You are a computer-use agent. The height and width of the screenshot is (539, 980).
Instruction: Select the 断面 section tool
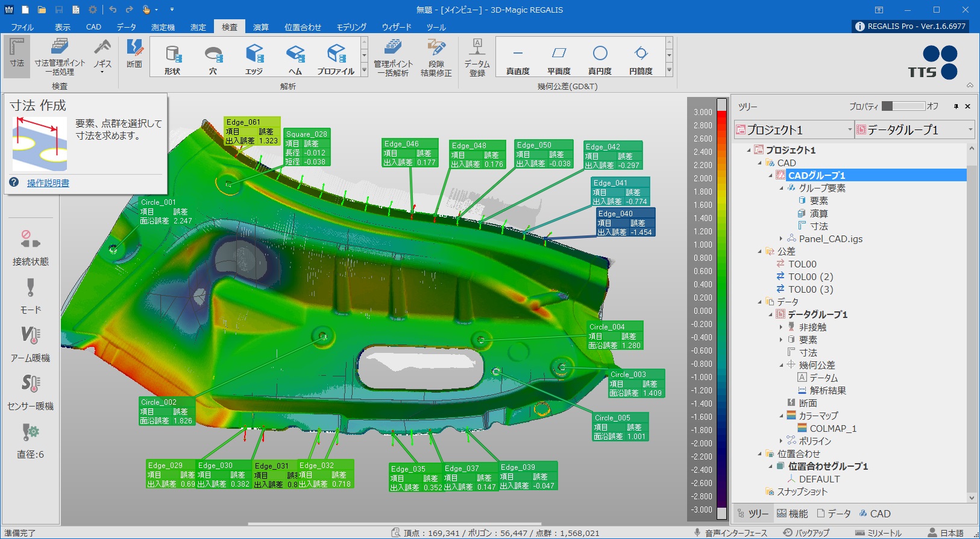pyautogui.click(x=134, y=54)
